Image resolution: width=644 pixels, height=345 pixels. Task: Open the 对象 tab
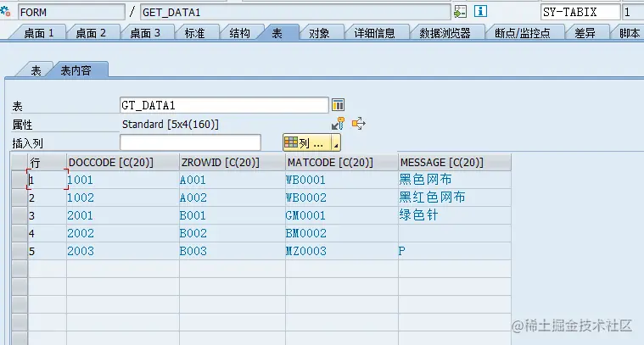pyautogui.click(x=319, y=33)
